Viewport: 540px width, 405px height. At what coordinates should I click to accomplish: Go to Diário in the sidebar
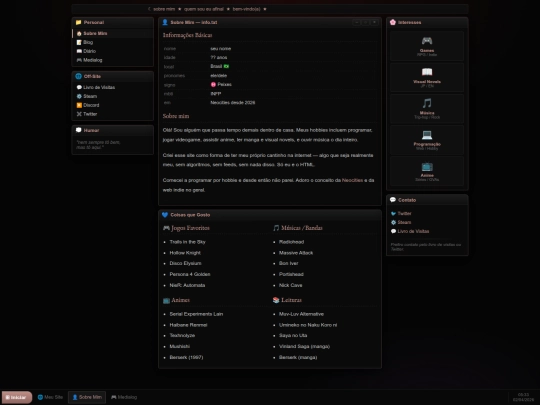113,51
